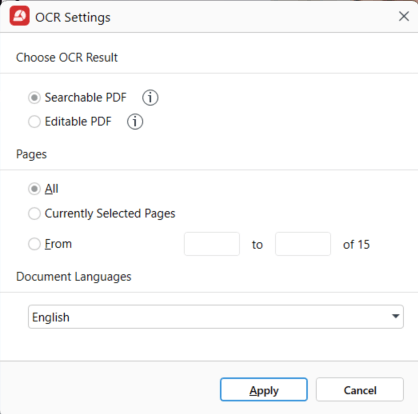
Task: Show info for Editable PDF
Action: [x=135, y=122]
